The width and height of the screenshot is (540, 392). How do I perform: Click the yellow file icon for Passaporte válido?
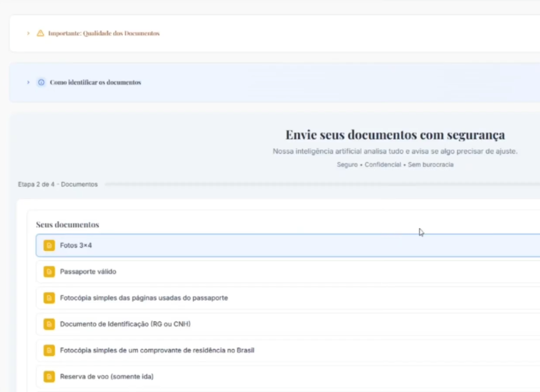[x=49, y=272]
